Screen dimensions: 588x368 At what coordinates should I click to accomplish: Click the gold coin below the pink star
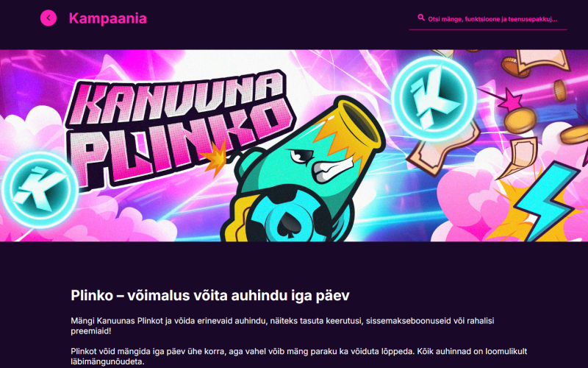click(520, 121)
